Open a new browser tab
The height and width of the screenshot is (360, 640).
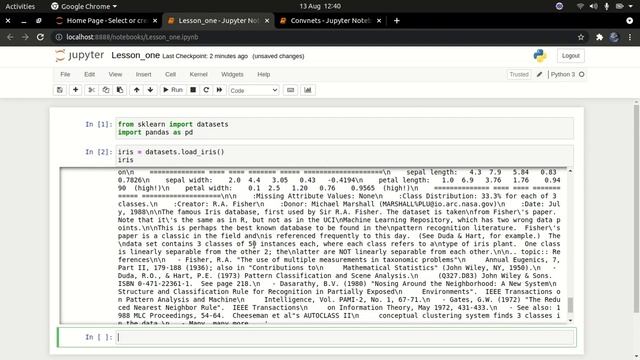pos(396,20)
